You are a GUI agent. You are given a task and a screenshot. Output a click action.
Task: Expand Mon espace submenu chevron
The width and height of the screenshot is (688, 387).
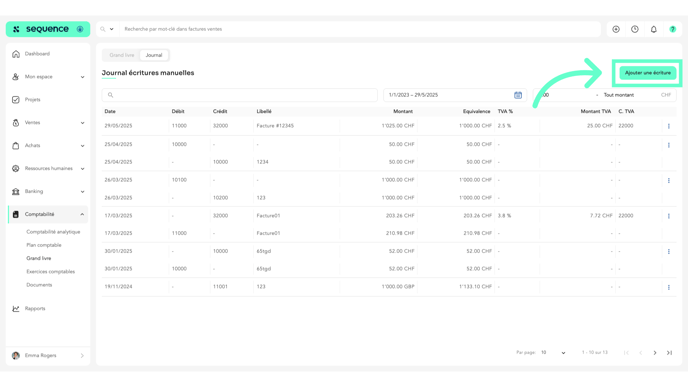click(x=82, y=77)
